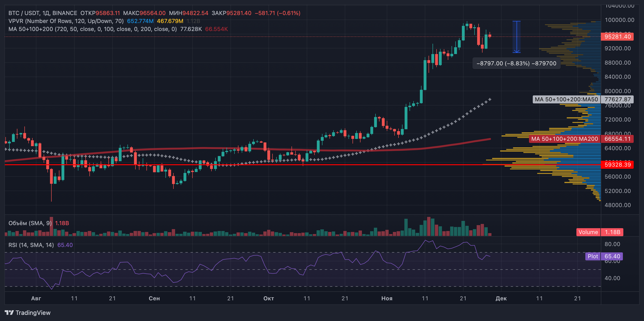Image resolution: width=644 pixels, height=321 pixels.
Task: Select the BTC / USDT, 1Д, BINANCE title
Action: (x=43, y=13)
